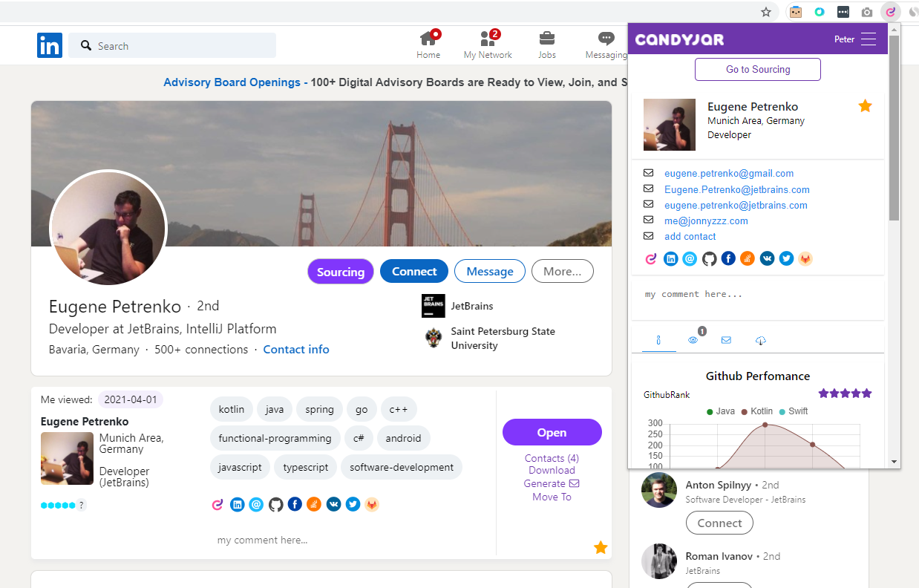The height and width of the screenshot is (588, 919).
Task: Open VK icon in CandyJar panel
Action: (x=767, y=258)
